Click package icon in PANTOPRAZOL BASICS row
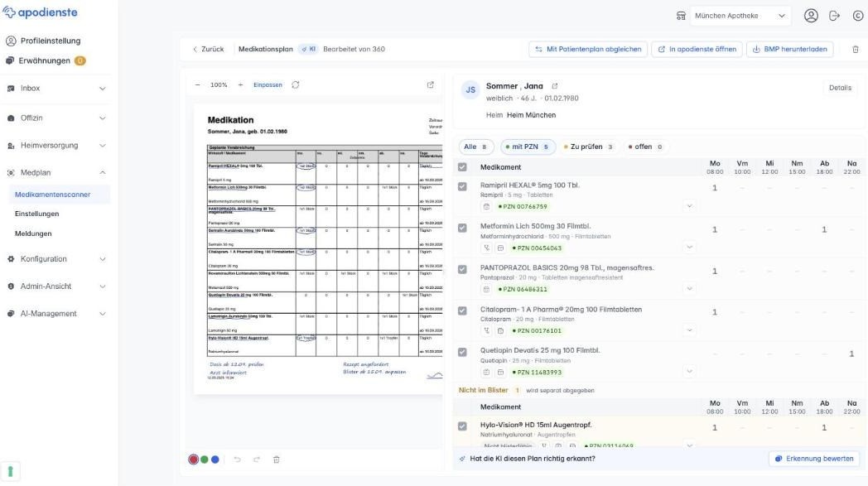Viewport: 868px width, 486px height. (x=486, y=289)
